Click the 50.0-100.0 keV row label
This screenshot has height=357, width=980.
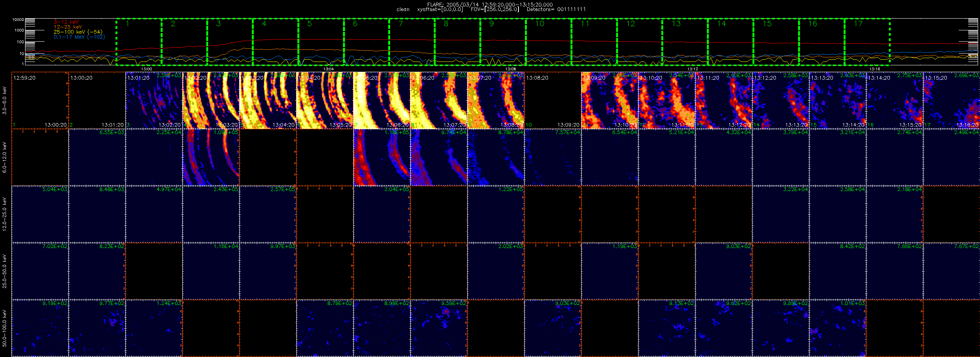click(5, 328)
